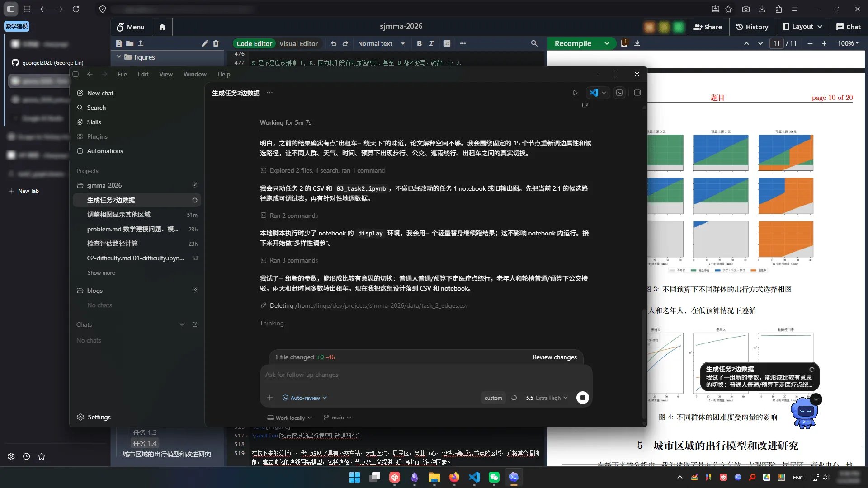The height and width of the screenshot is (488, 868).
Task: Start a New chat
Action: click(137, 93)
